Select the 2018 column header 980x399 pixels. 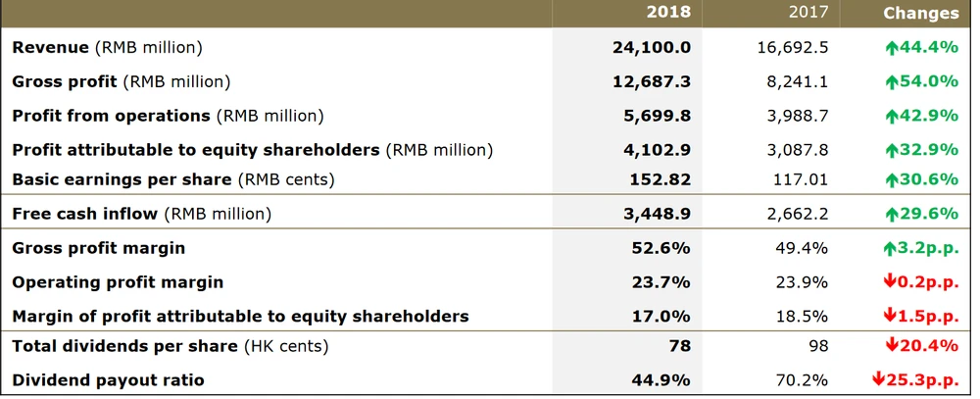tap(668, 13)
